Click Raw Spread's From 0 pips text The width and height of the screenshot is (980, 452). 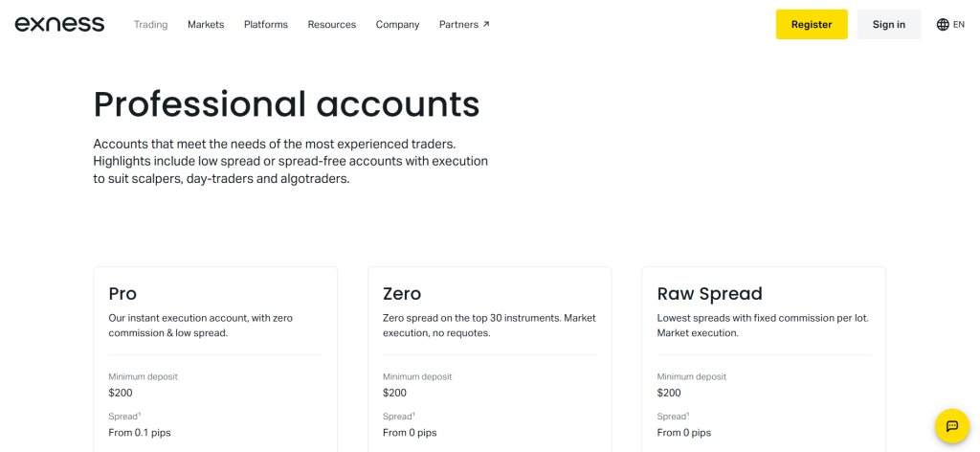(x=683, y=433)
